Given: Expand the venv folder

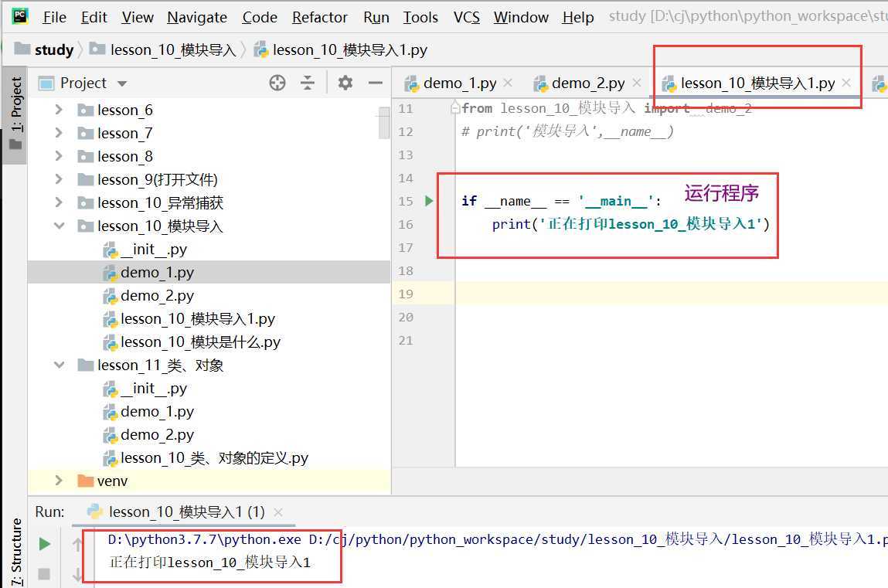Looking at the screenshot, I should [x=59, y=481].
